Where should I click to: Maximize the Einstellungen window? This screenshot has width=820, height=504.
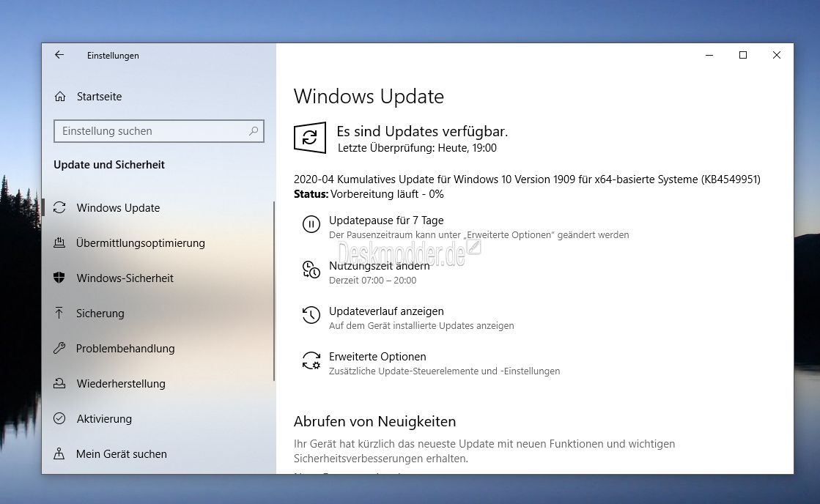click(742, 55)
